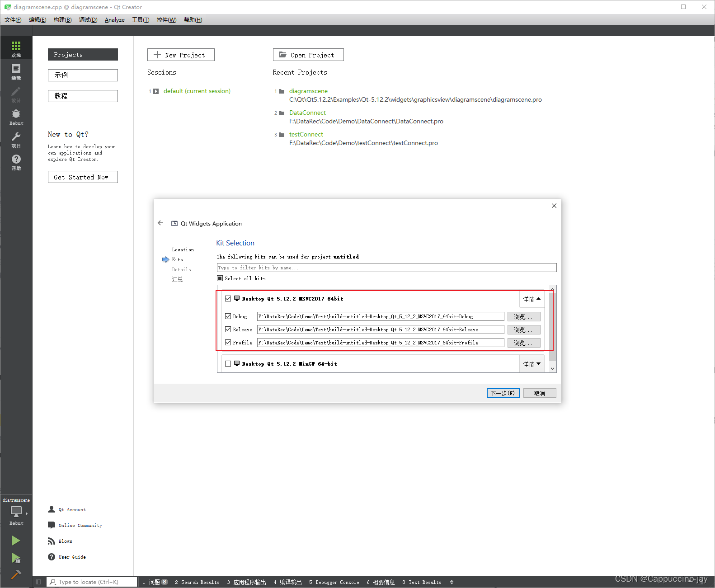
Task: Browse for Debug build directory
Action: tap(524, 317)
